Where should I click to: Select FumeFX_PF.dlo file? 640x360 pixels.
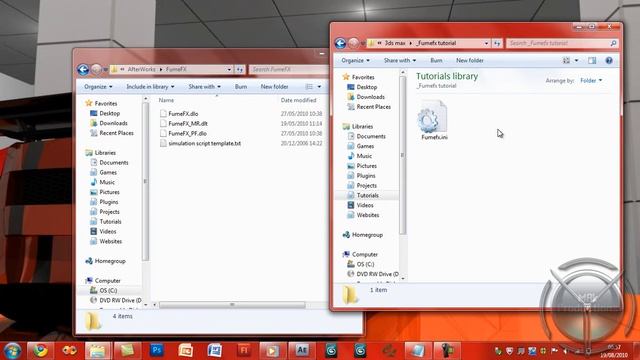[187, 133]
